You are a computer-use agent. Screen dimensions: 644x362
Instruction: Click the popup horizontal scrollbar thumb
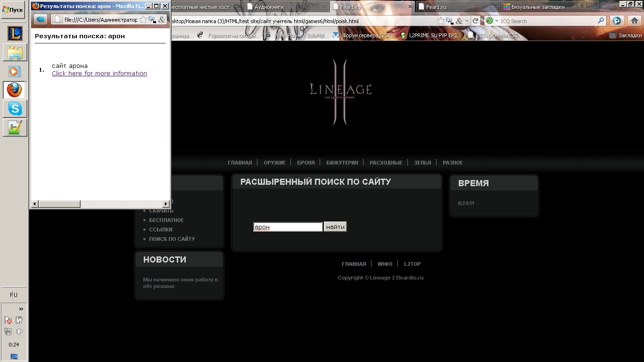click(x=59, y=204)
